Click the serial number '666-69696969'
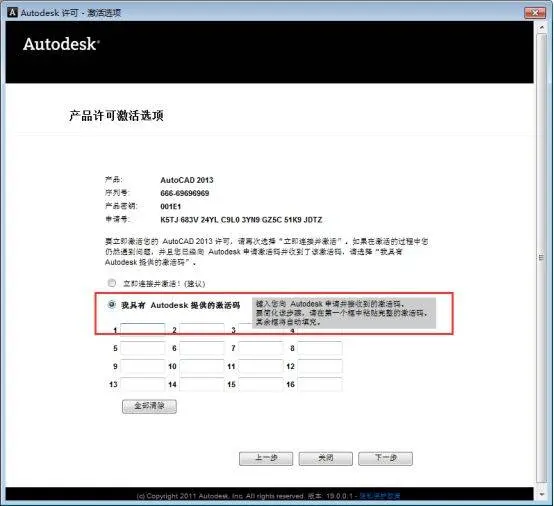The width and height of the screenshot is (554, 506). [185, 193]
